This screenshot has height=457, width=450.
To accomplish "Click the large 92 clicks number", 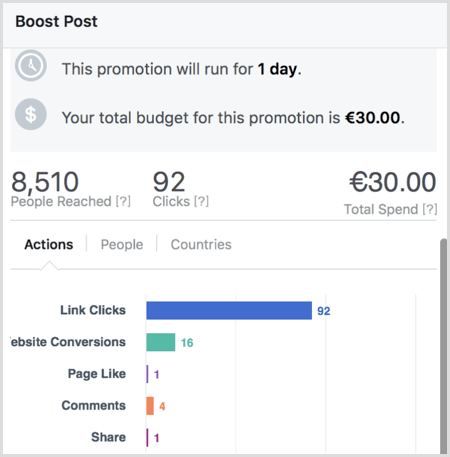I will click(169, 182).
